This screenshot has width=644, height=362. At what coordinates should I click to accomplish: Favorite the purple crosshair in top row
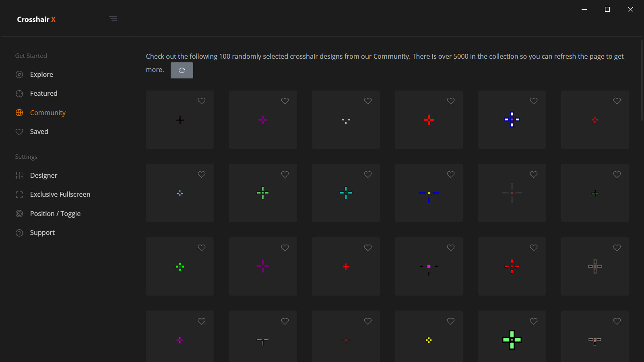pyautogui.click(x=285, y=101)
